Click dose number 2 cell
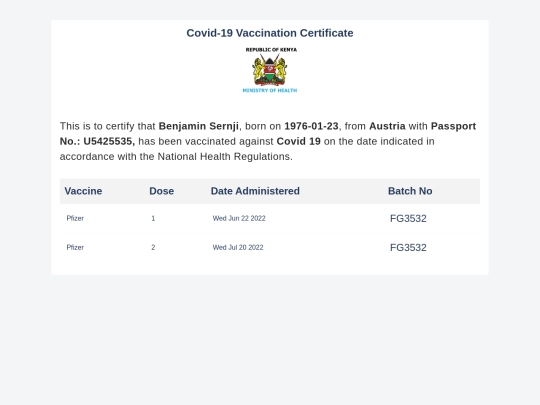 point(153,248)
